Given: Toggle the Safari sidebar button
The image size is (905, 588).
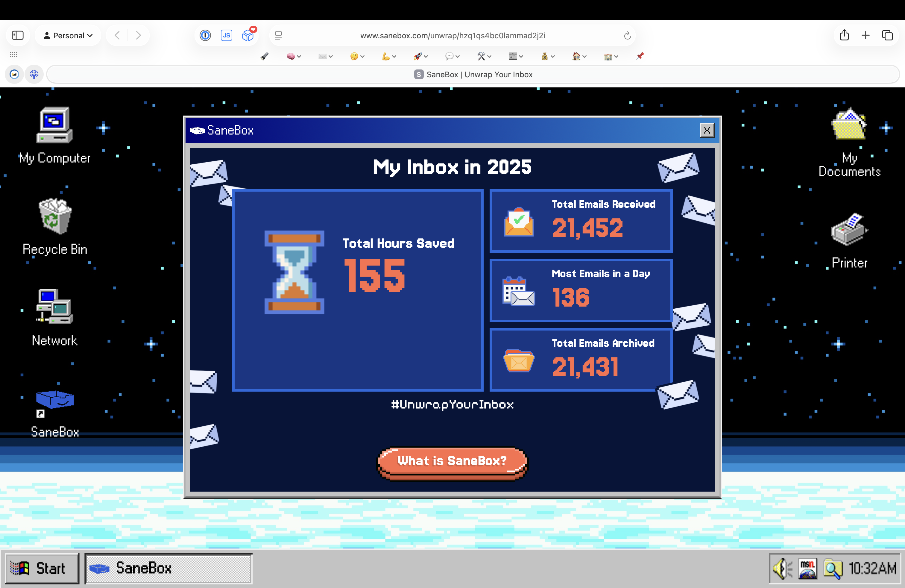Looking at the screenshot, I should pyautogui.click(x=17, y=35).
